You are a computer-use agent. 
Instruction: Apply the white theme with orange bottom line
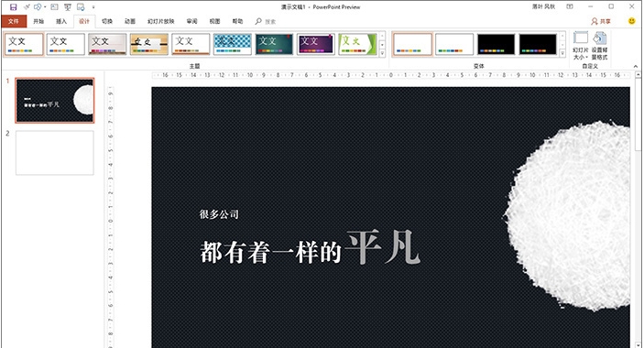191,44
